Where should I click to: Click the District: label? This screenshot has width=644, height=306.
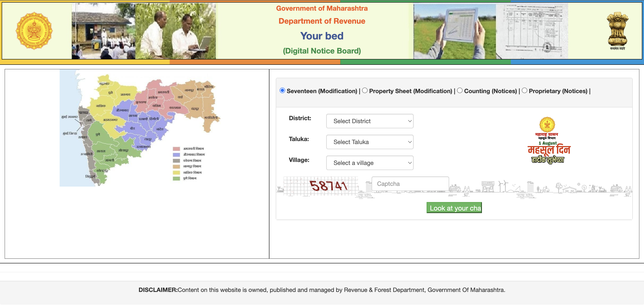300,118
